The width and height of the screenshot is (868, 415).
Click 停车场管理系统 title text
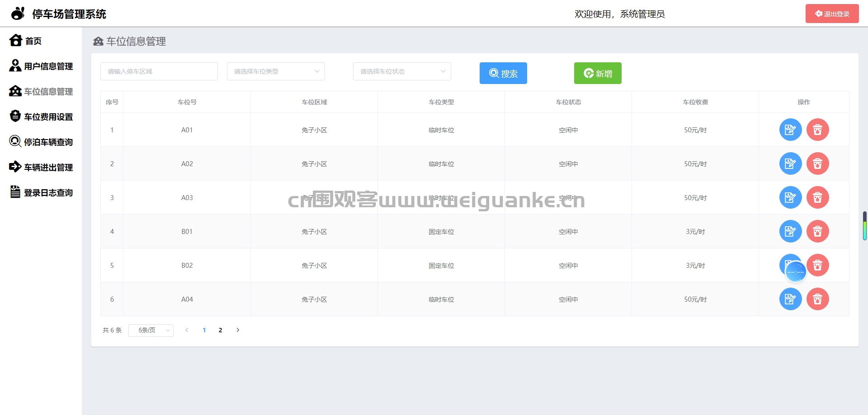69,14
